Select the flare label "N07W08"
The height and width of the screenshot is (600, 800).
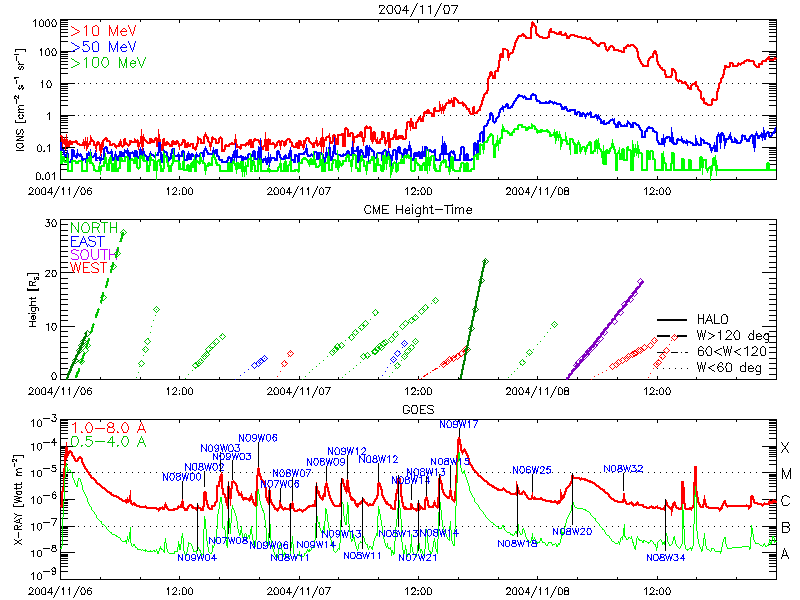(x=228, y=541)
